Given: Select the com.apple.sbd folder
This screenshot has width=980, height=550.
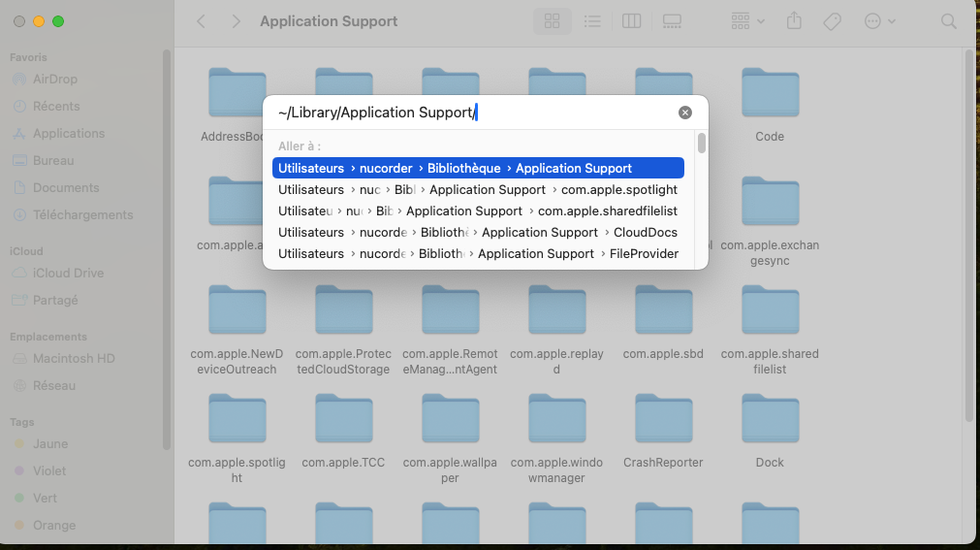Looking at the screenshot, I should click(664, 309).
